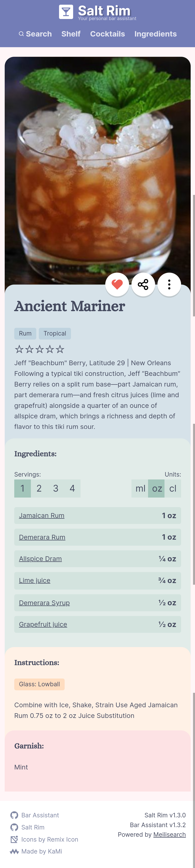Screen dimensions: 195x868
Task: Select 4 servings
Action: pos(72,488)
